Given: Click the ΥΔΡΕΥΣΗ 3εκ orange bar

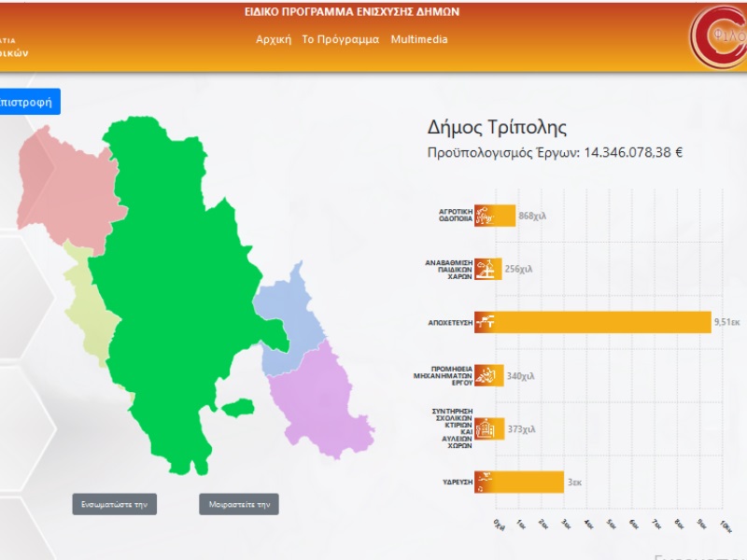Looking at the screenshot, I should coord(519,483).
